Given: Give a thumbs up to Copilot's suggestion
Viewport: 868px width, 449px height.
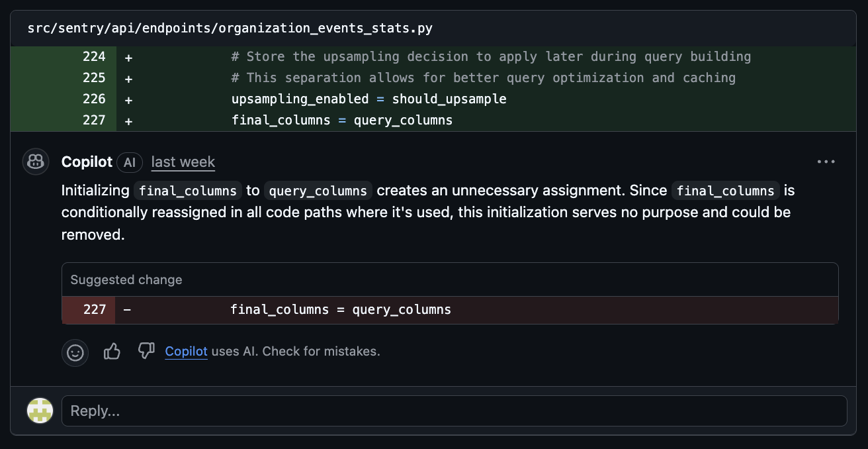Looking at the screenshot, I should 112,352.
